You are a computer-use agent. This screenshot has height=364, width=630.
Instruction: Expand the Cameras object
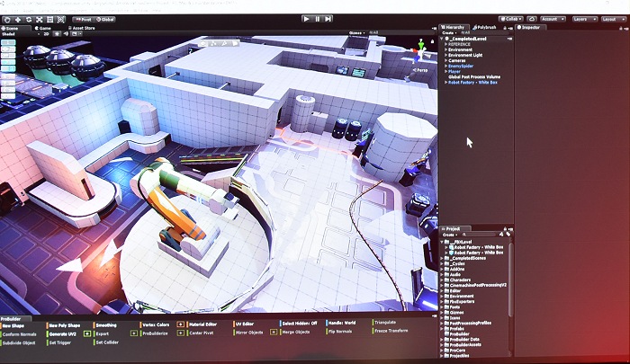tap(446, 60)
